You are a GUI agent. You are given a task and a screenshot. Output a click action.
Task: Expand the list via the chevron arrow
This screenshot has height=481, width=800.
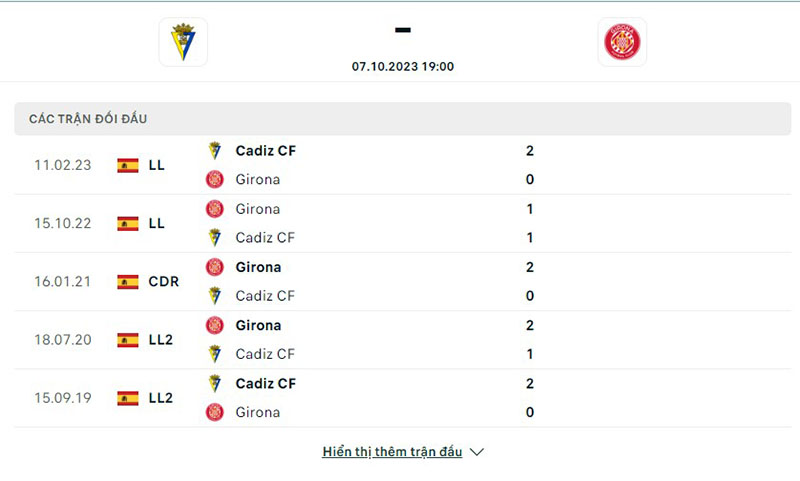pos(477,452)
